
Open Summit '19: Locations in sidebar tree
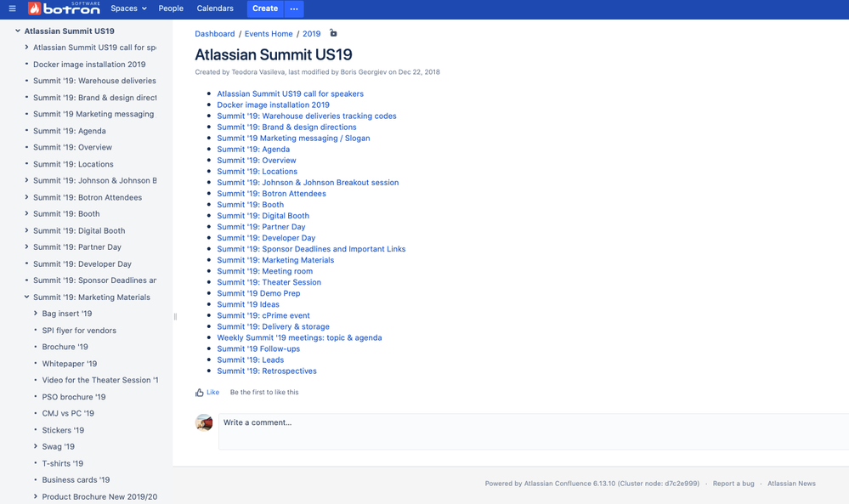coord(73,164)
